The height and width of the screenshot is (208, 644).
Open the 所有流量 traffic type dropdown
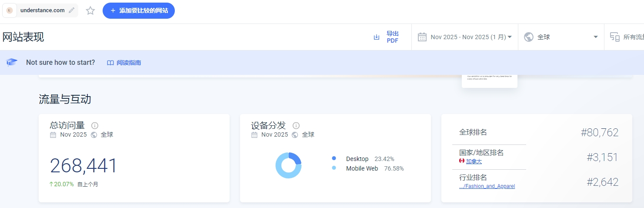click(633, 37)
